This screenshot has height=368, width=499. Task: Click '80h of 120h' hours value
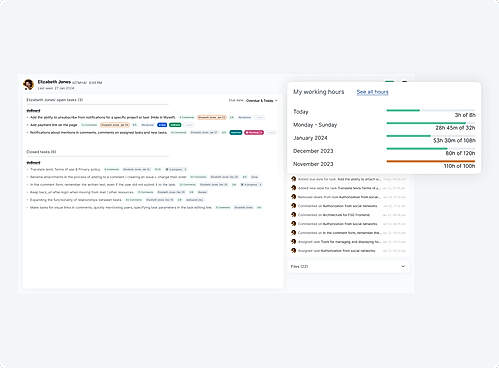(x=460, y=153)
